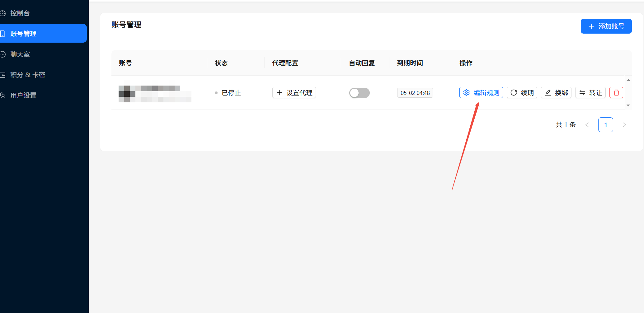Click the 添加账号 button

click(606, 26)
